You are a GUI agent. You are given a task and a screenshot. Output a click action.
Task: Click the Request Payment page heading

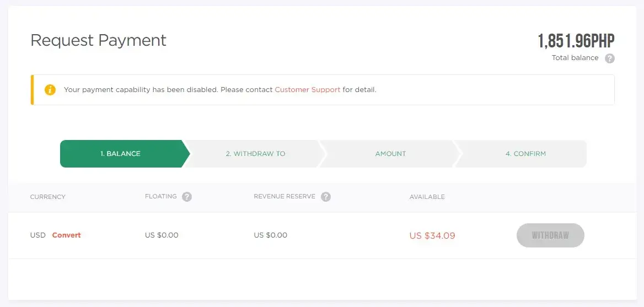(98, 40)
